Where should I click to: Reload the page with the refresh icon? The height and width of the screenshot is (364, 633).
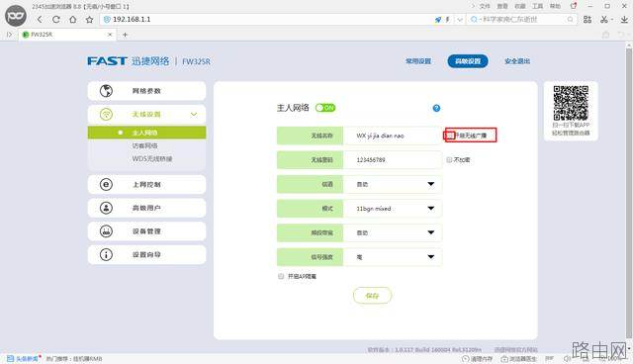click(56, 20)
